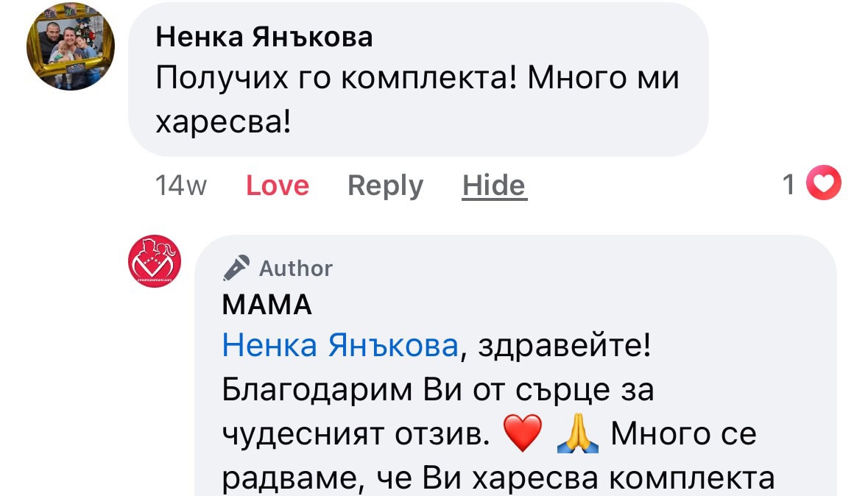Click the Author microphone icon
The height and width of the screenshot is (496, 868).
(x=236, y=269)
